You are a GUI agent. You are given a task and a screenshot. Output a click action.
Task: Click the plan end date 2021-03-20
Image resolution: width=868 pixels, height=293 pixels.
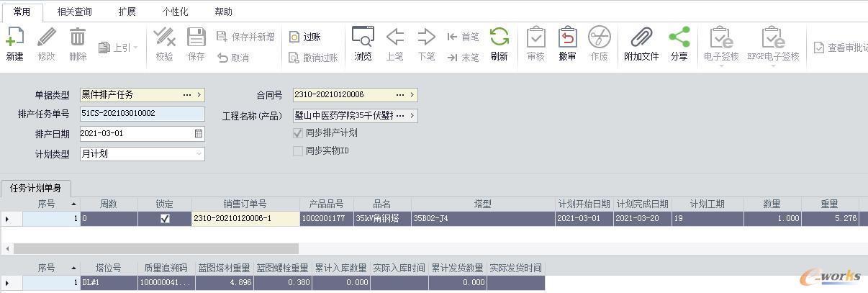coord(642,219)
